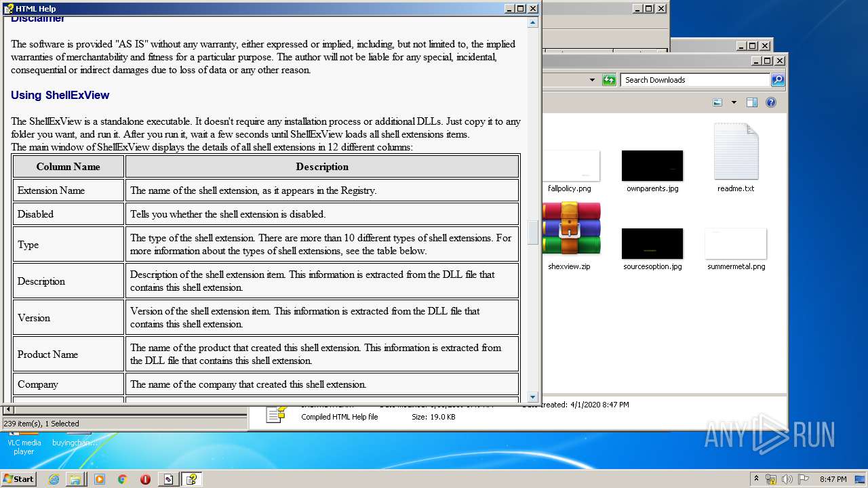The image size is (868, 488).
Task: Switch to the ShellExView taskbar button
Action: 167,479
